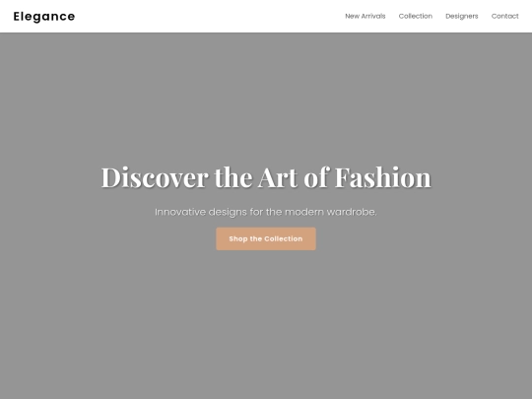The image size is (532, 399).
Task: Click the word designs in the subtitle
Action: pyautogui.click(x=228, y=213)
